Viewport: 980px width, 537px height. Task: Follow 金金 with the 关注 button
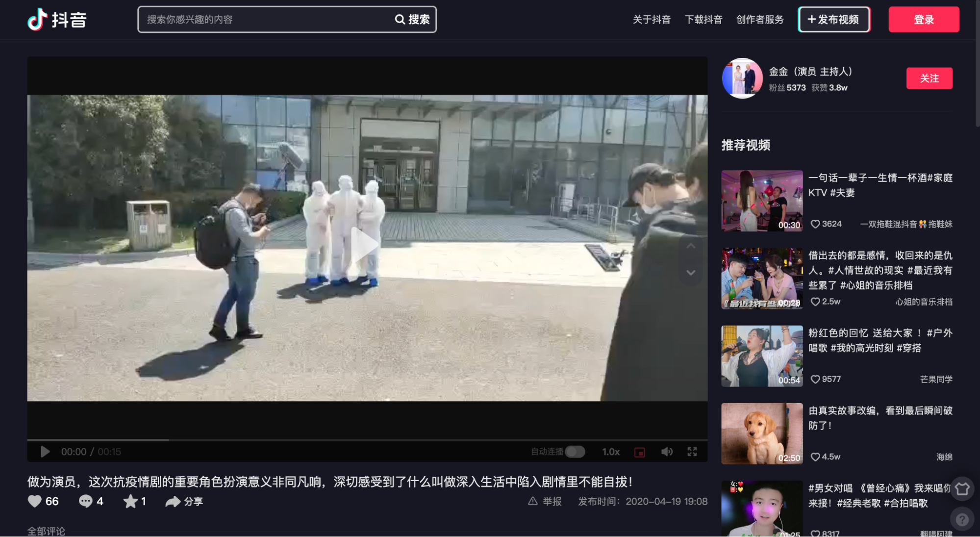pyautogui.click(x=929, y=78)
